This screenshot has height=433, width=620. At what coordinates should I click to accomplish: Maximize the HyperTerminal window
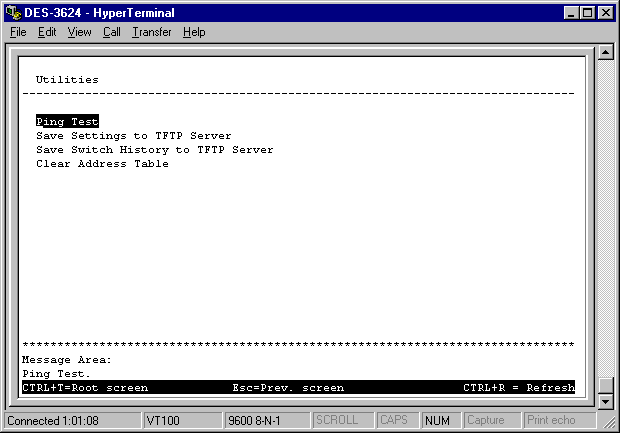(588, 12)
